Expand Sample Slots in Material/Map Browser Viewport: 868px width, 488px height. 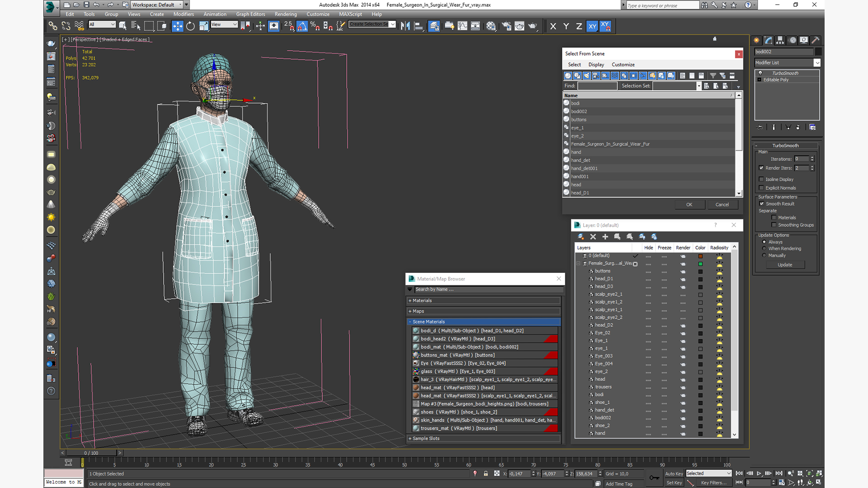point(484,439)
